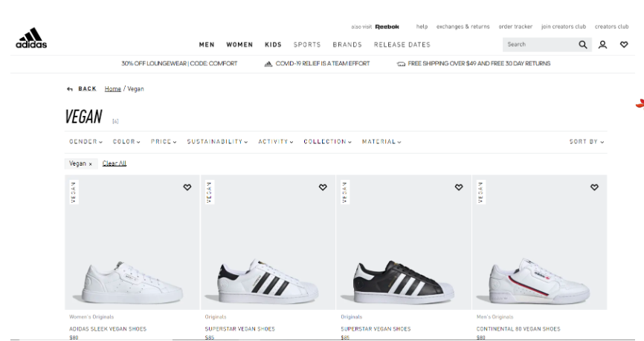Select Release Dates in navigation
This screenshot has height=341, width=644.
tap(402, 45)
